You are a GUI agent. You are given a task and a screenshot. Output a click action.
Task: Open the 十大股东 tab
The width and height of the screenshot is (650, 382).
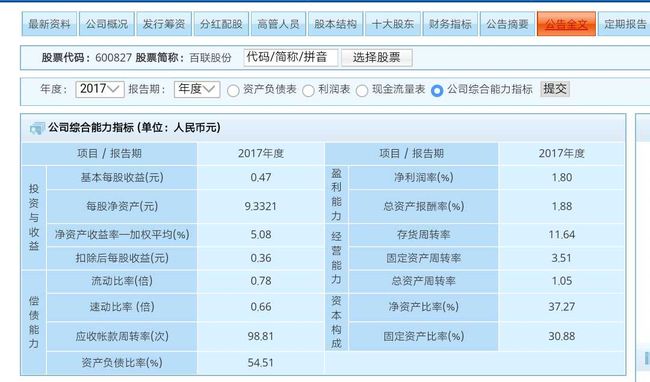(393, 24)
